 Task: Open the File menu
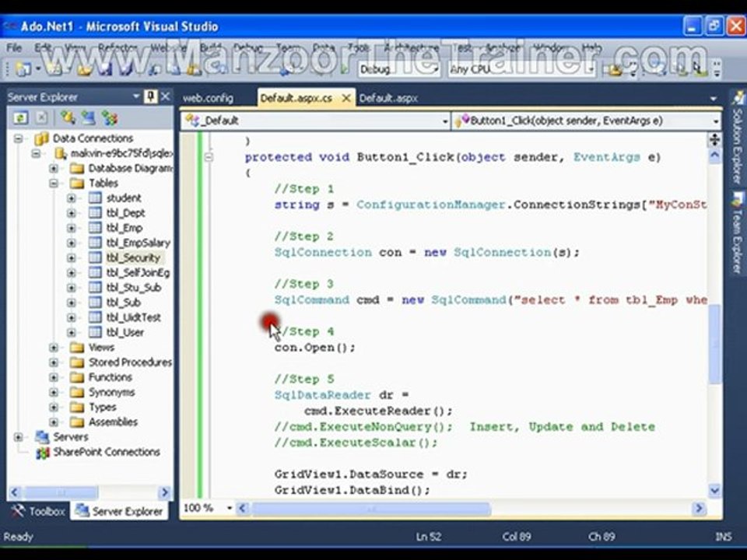(14, 47)
